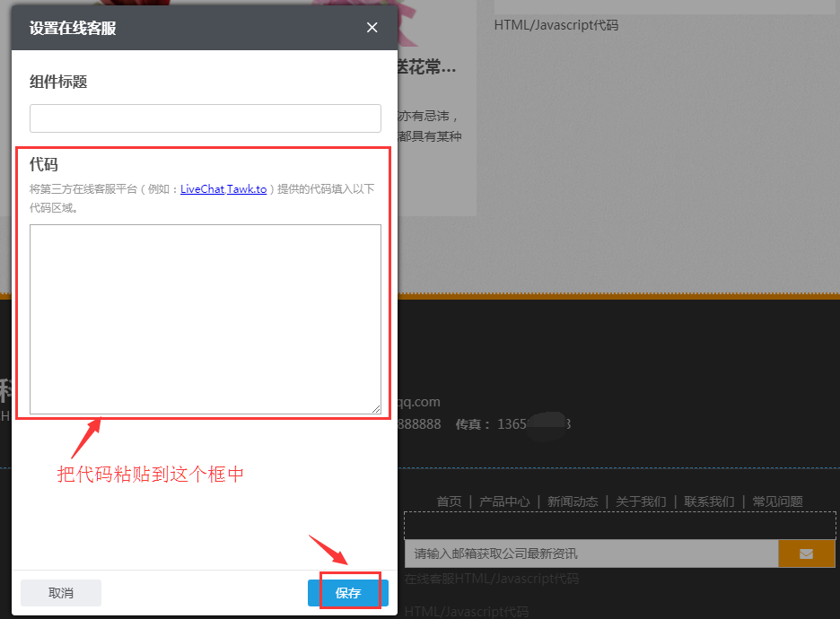Screen dimensions: 840x619
Task: Select 首页 in the footer navigation
Action: pos(449,501)
